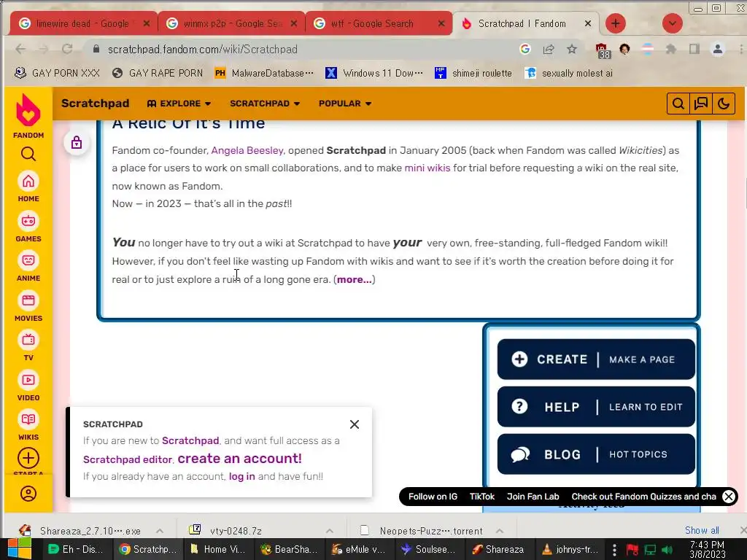The image size is (747, 560).
Task: Click Join Fan Lab link
Action: pyautogui.click(x=533, y=497)
